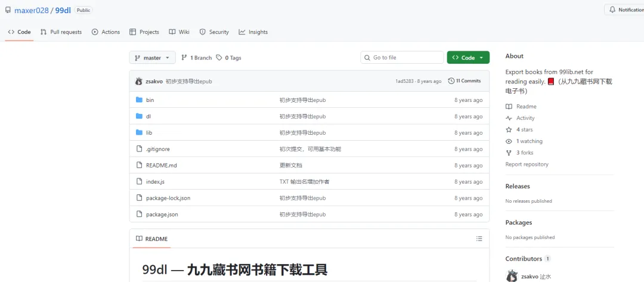The image size is (644, 282).
Task: Click Report repository link
Action: pos(527,164)
